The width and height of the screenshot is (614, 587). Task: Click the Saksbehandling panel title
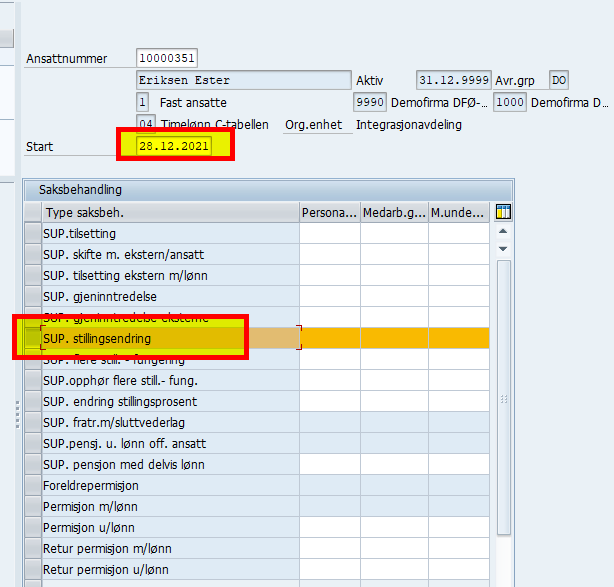80,190
